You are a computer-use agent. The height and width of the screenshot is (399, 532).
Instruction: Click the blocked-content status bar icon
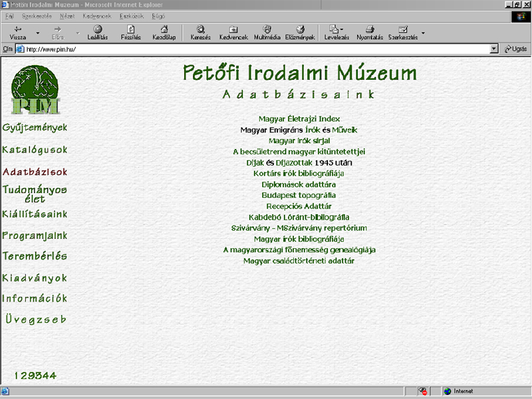pyautogui.click(x=422, y=391)
